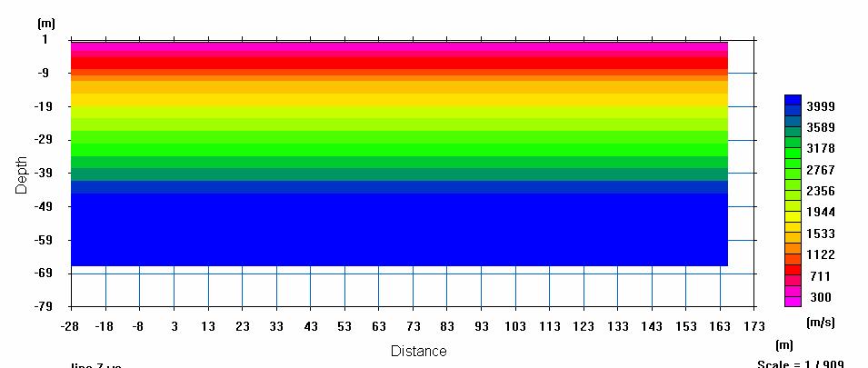Click the 3178 velocity legend label
Image resolution: width=868 pixels, height=368 pixels.
click(x=821, y=149)
